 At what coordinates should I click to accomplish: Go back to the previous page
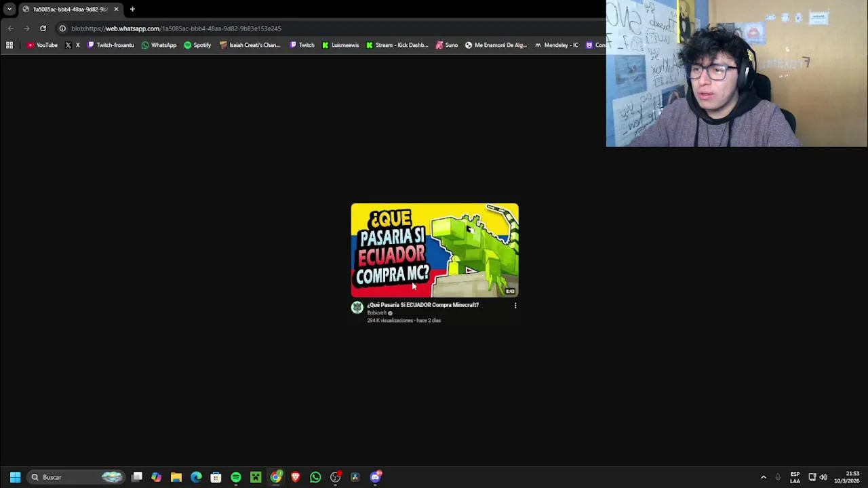tap(10, 28)
